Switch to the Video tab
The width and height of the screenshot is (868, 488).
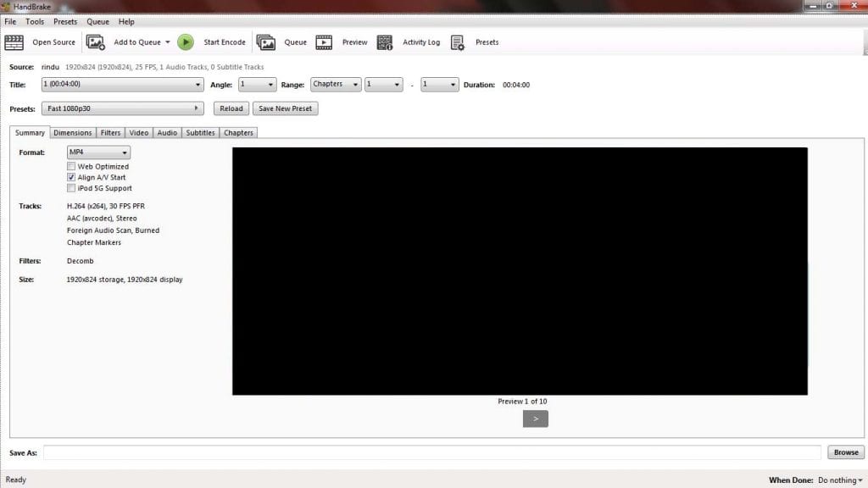point(138,132)
